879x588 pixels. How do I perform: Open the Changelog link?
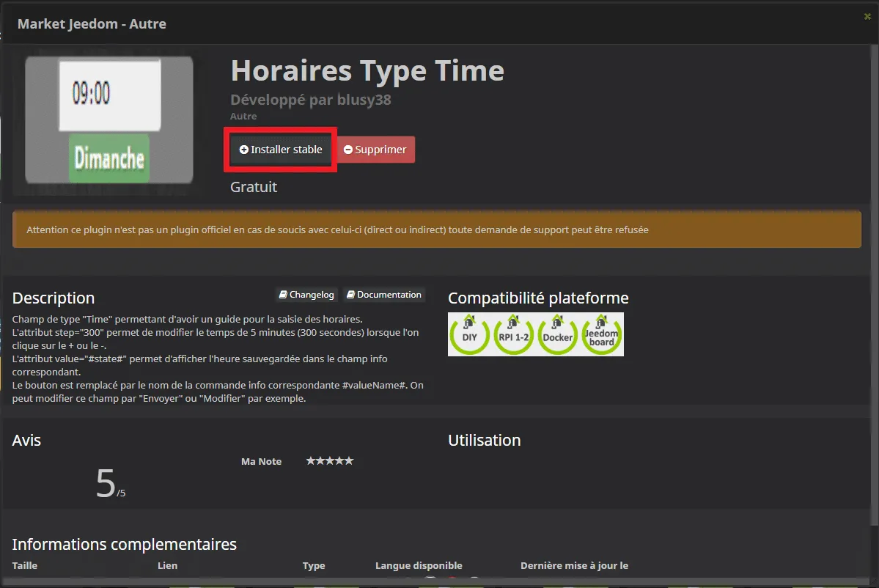pyautogui.click(x=306, y=295)
